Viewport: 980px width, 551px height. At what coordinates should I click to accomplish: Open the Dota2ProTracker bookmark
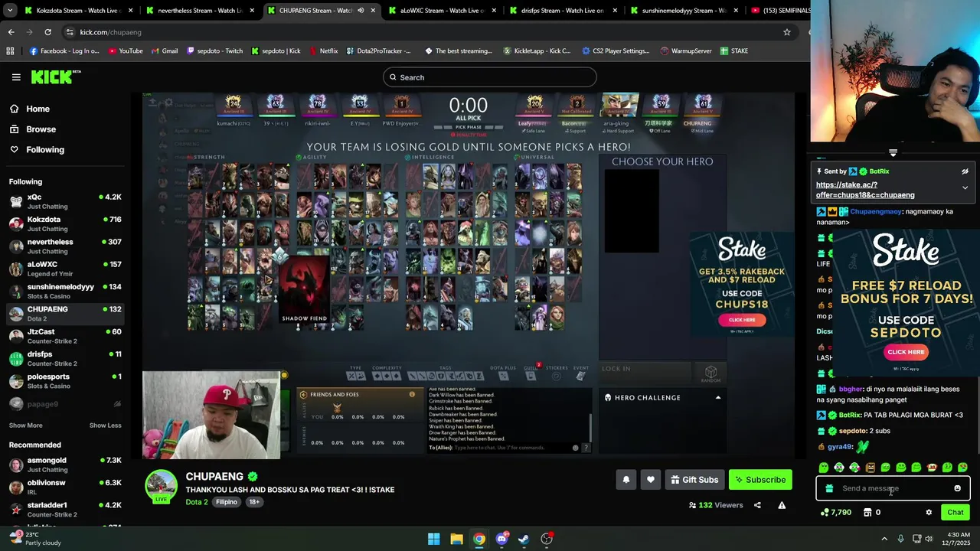pyautogui.click(x=378, y=51)
